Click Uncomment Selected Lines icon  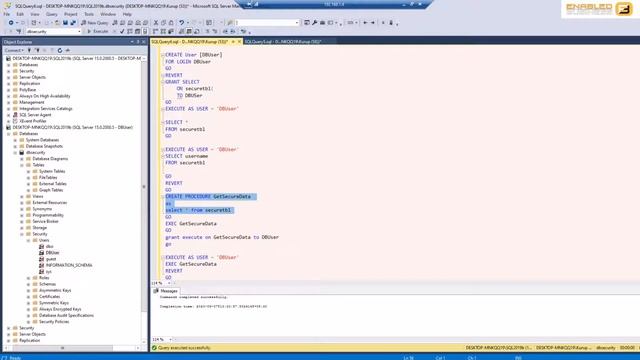215,31
